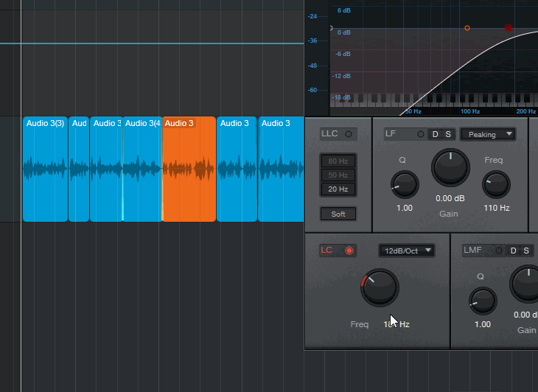The image size is (538, 392).
Task: Select the red LC node on EQ graph
Action: 509,28
